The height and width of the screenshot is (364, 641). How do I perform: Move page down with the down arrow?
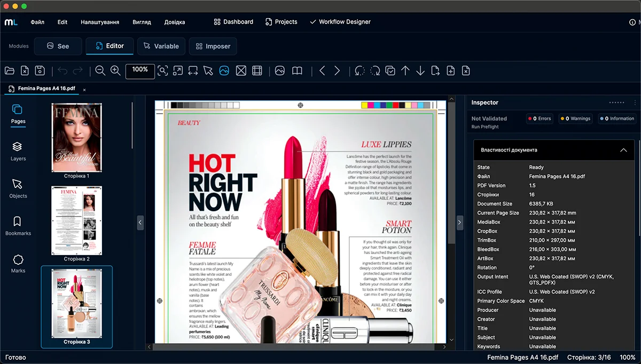(420, 70)
